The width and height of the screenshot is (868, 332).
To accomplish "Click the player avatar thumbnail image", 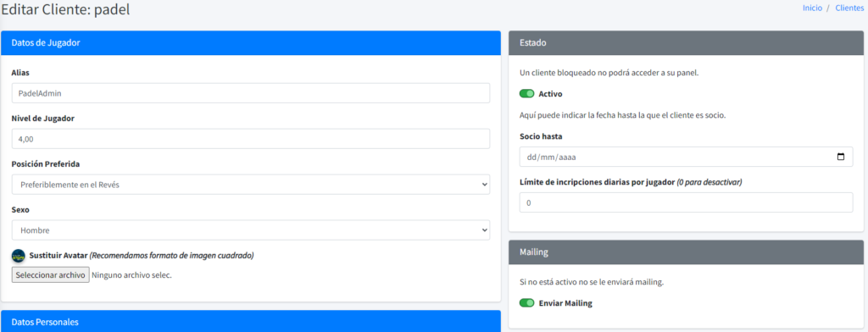I will 19,256.
